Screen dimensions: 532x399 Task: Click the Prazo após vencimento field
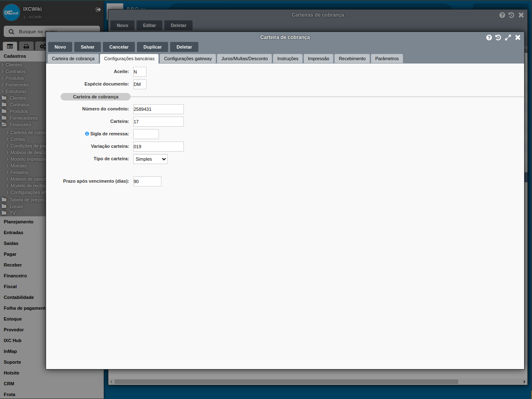pos(147,181)
